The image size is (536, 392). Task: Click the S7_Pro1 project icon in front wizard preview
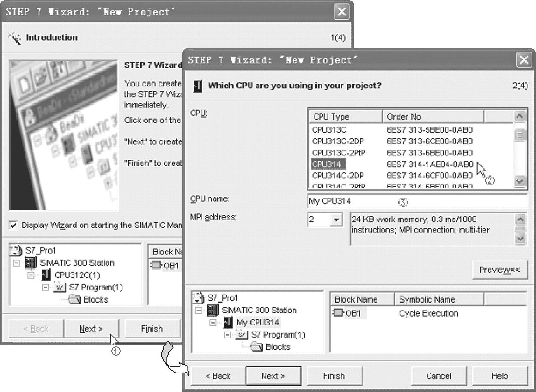pyautogui.click(x=198, y=298)
